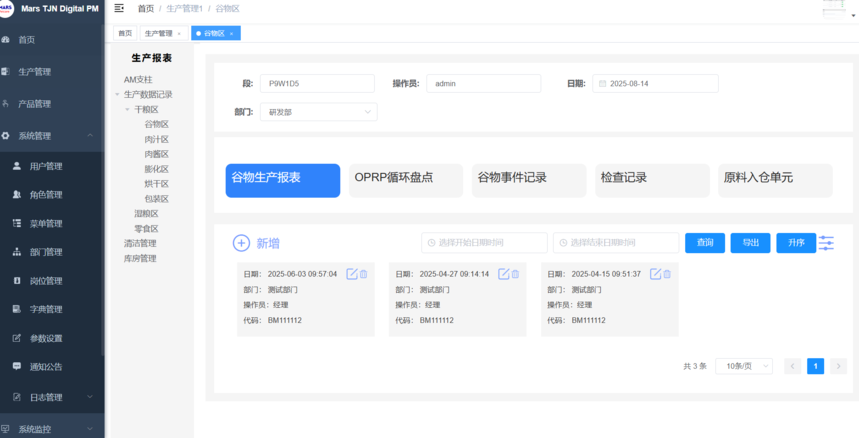This screenshot has width=859, height=438.
Task: Click the 升序 sort button
Action: click(x=796, y=243)
